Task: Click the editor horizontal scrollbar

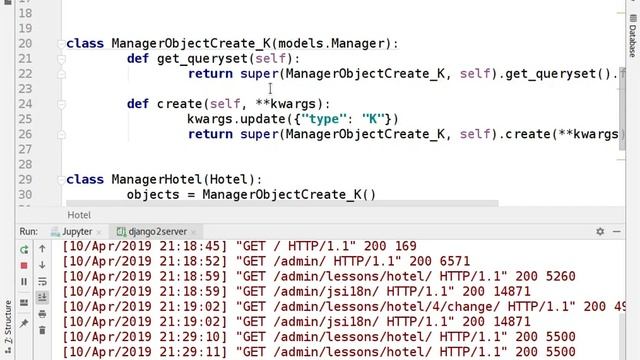Action: (282, 203)
